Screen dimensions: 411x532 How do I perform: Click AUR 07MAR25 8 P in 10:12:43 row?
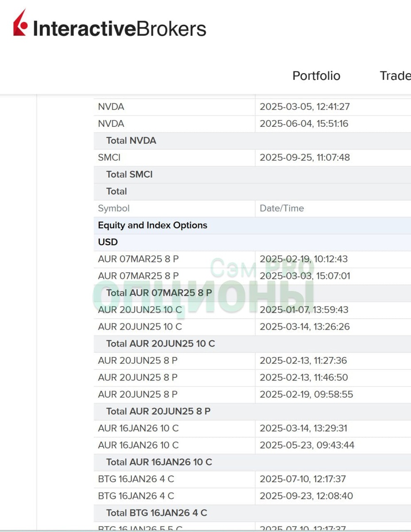coord(138,259)
